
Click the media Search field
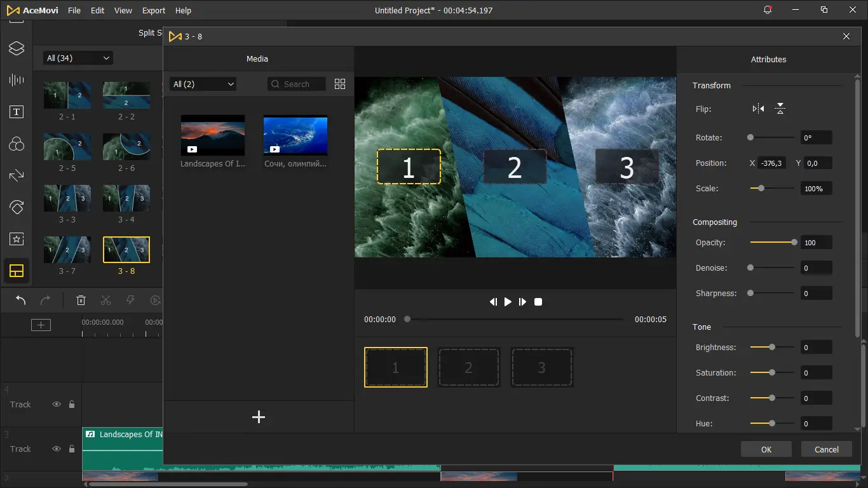click(297, 84)
